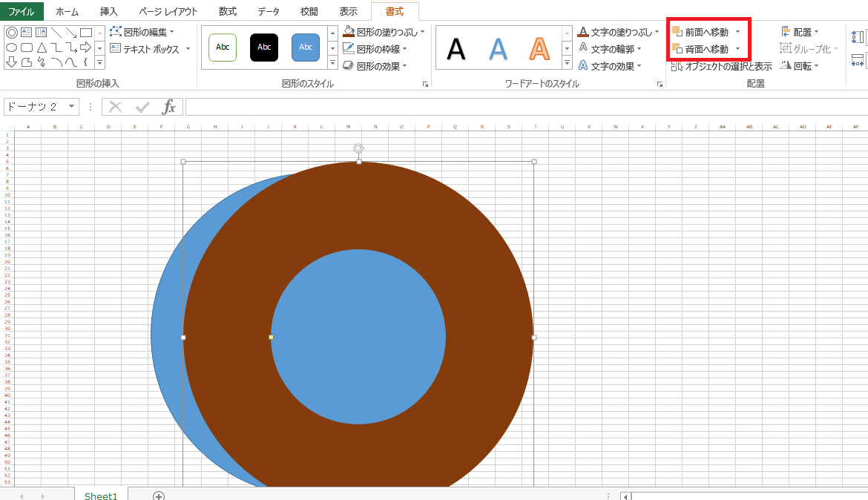868x500 pixels.
Task: Pick the vertical text box shape in gallery
Action: pyautogui.click(x=41, y=33)
